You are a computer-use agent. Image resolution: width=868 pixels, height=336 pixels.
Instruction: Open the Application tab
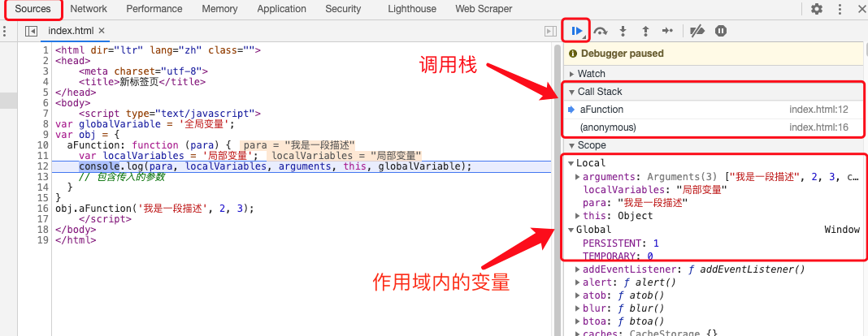[282, 9]
